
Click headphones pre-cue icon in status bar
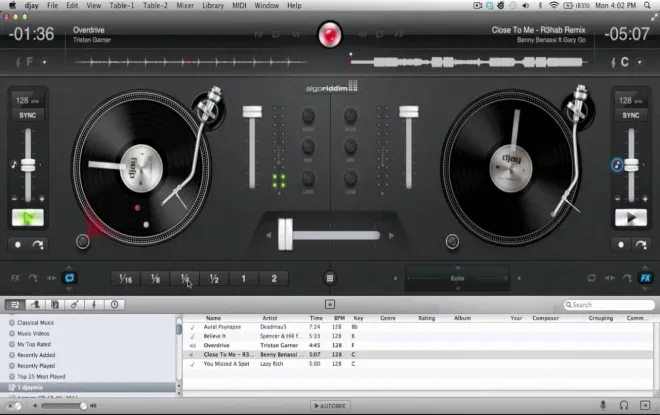pyautogui.click(x=624, y=405)
